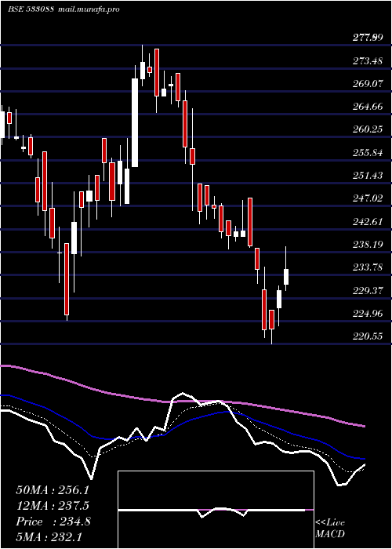The width and height of the screenshot is (392, 549).
Task: Select the 269.07 price axis label
Action: (368, 84)
